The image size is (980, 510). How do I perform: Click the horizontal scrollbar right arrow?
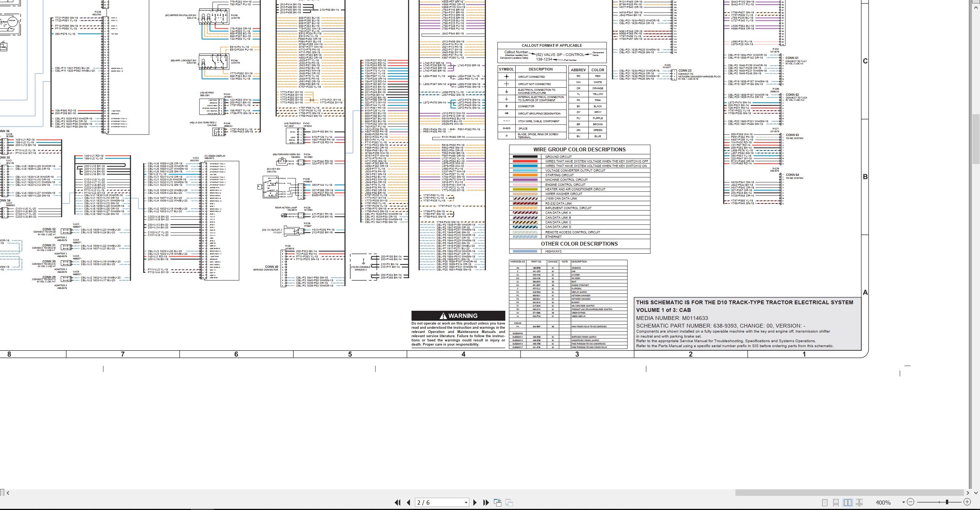pos(968,493)
